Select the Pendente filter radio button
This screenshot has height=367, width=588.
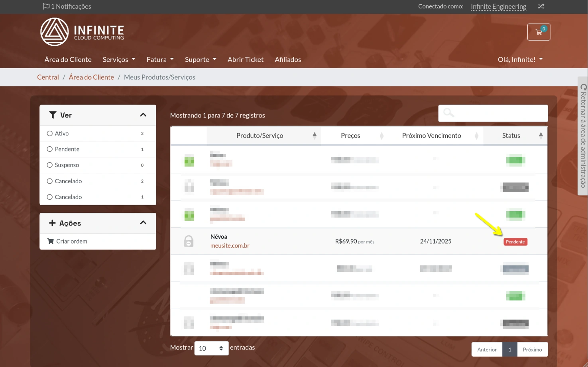pos(50,149)
